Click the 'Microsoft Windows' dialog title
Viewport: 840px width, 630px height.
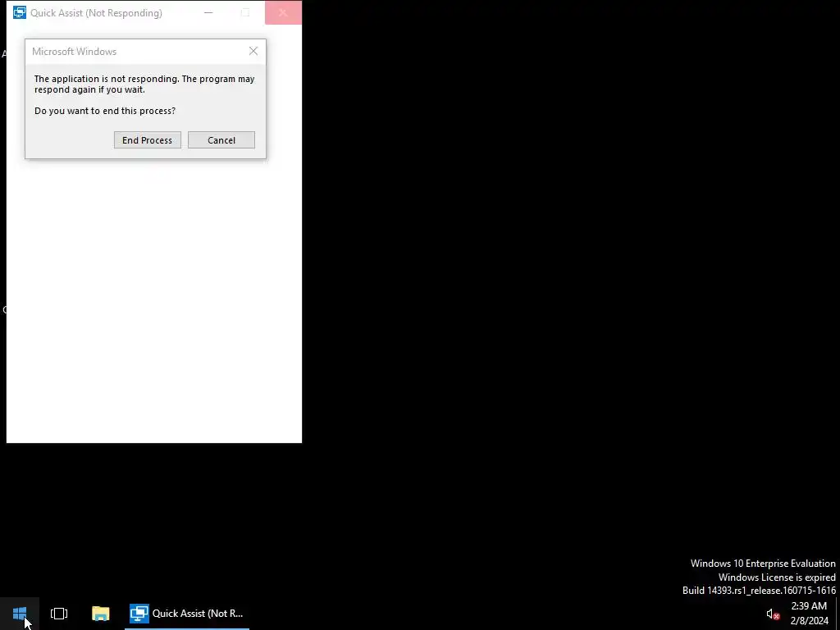(75, 52)
